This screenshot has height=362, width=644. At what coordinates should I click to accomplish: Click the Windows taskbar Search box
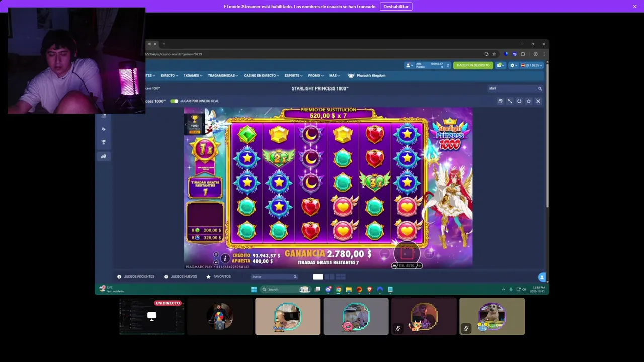[285, 290]
